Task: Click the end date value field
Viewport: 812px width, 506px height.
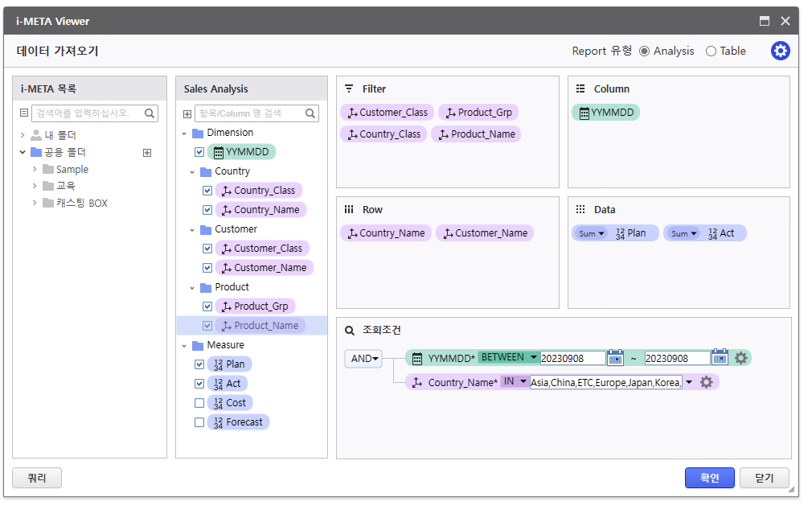Action: (x=678, y=358)
